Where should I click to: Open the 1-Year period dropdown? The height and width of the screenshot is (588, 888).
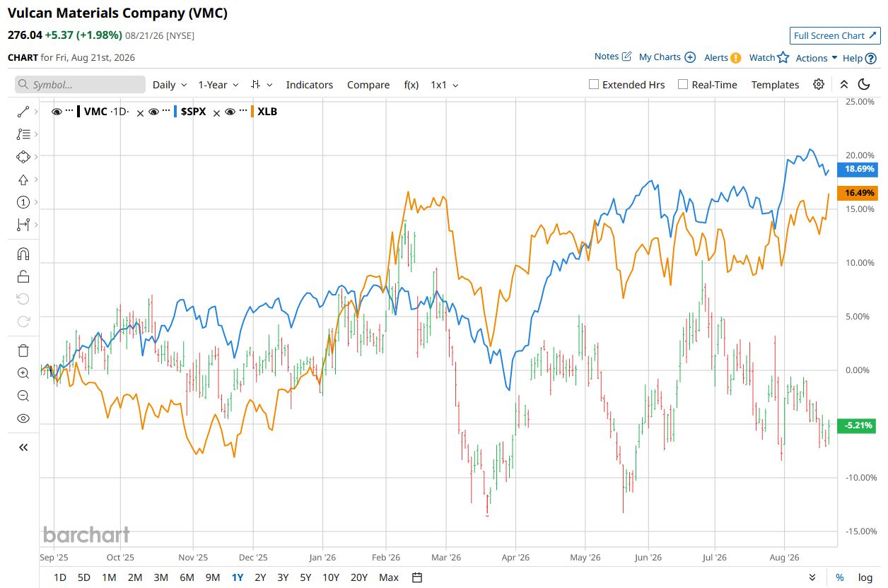(218, 85)
